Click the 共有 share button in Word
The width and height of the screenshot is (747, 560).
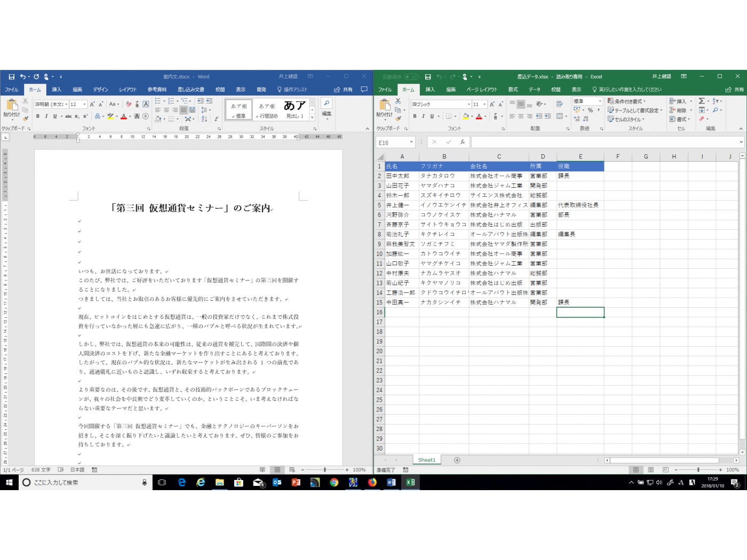344,90
